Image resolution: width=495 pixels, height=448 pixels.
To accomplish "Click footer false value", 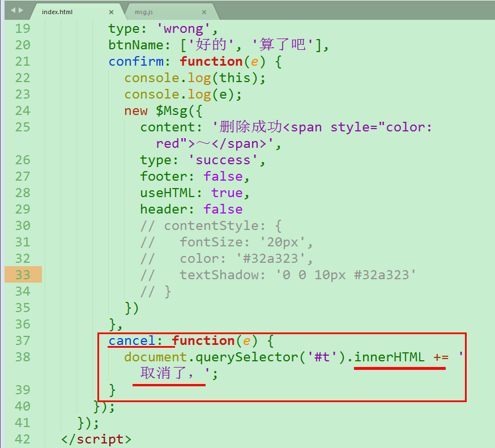I will [x=223, y=177].
